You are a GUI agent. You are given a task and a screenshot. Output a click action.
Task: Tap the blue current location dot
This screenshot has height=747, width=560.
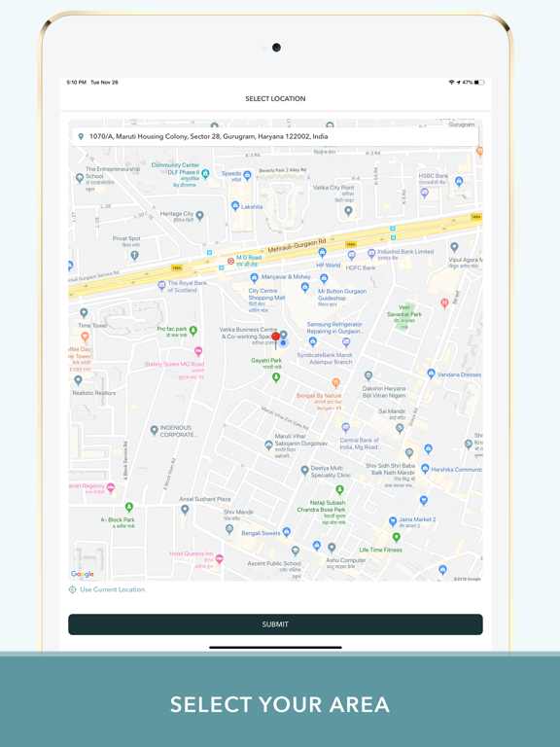click(283, 342)
